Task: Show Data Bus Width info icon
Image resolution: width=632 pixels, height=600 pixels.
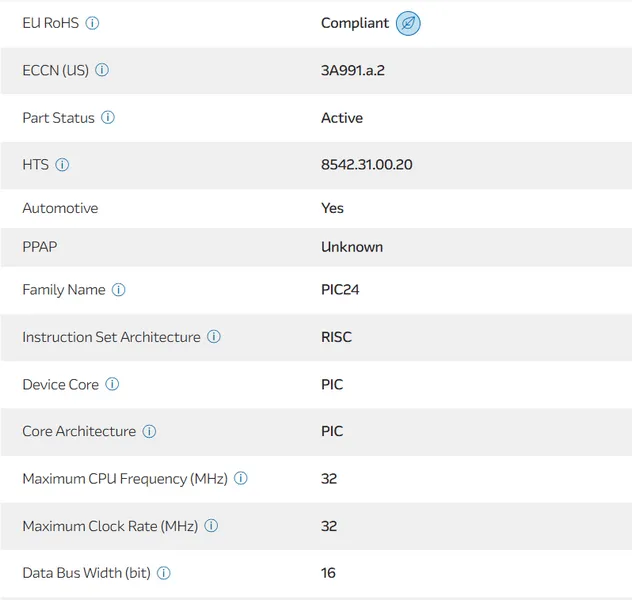Action: [x=164, y=573]
